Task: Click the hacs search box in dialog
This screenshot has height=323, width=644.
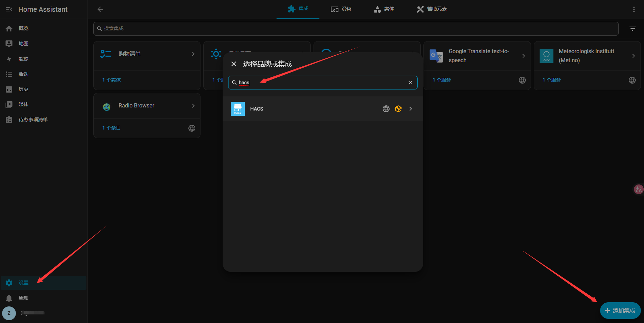Action: tap(323, 83)
